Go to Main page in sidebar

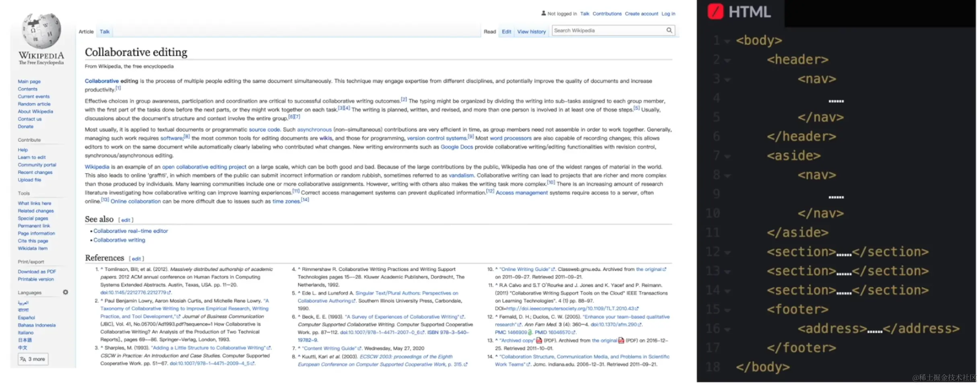(x=29, y=81)
